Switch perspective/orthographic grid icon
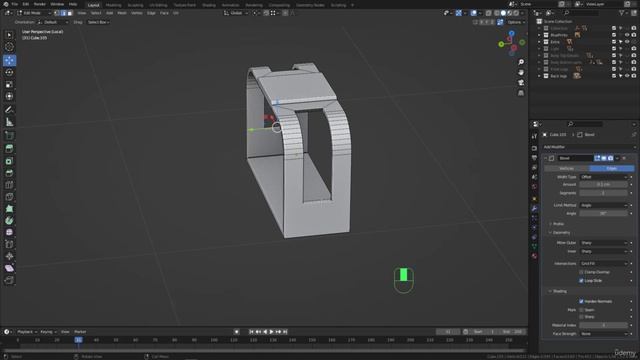This screenshot has width=640, height=360. tap(521, 93)
